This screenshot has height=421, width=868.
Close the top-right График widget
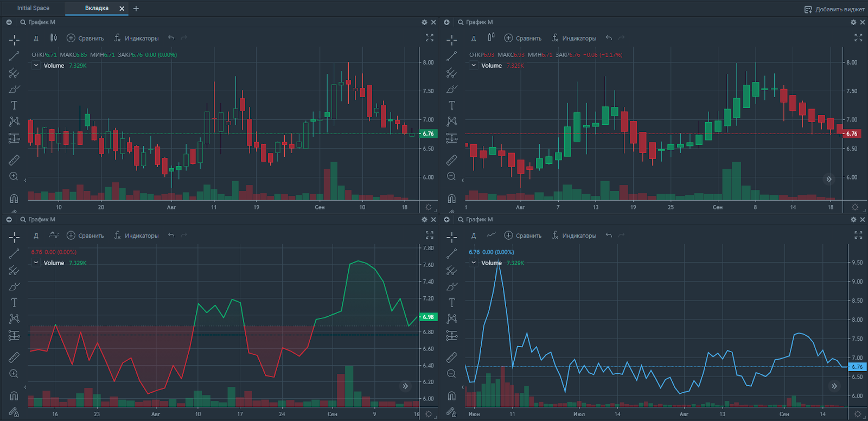[862, 22]
